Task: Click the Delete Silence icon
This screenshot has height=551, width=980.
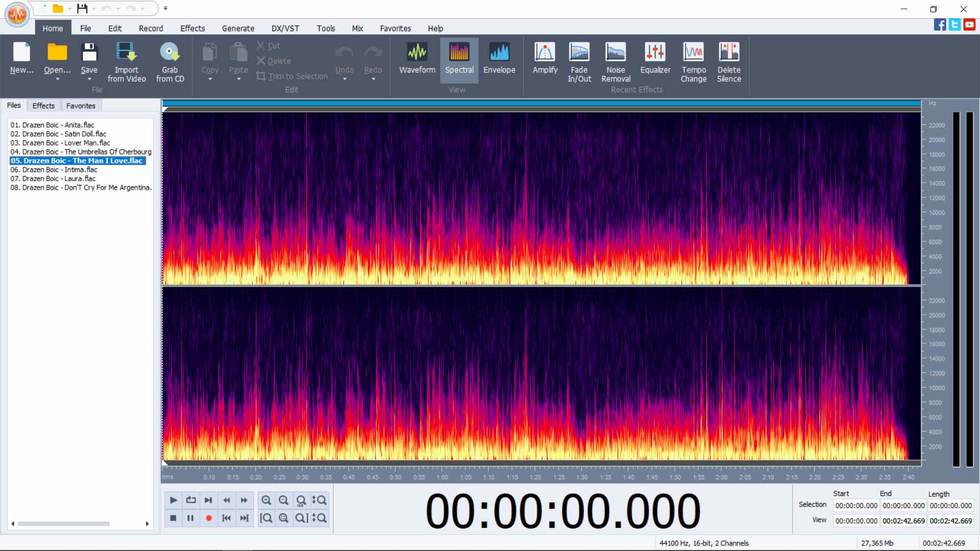Action: [729, 52]
